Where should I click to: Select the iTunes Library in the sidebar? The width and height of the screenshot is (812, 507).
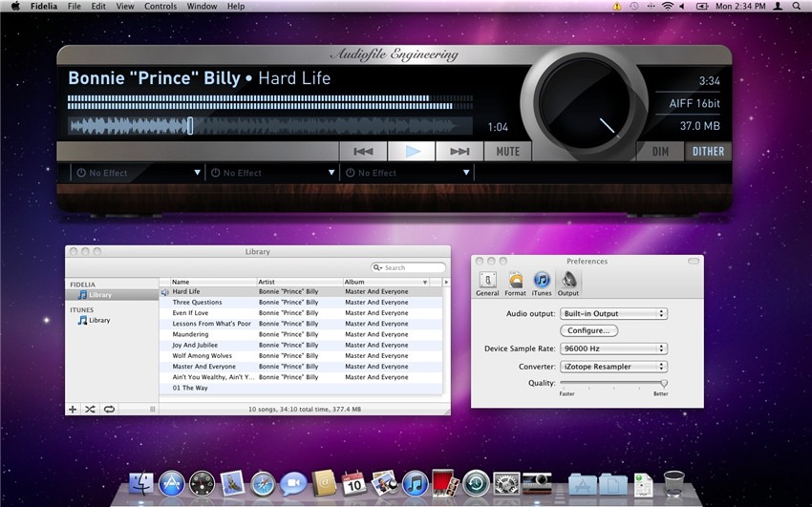click(x=99, y=321)
